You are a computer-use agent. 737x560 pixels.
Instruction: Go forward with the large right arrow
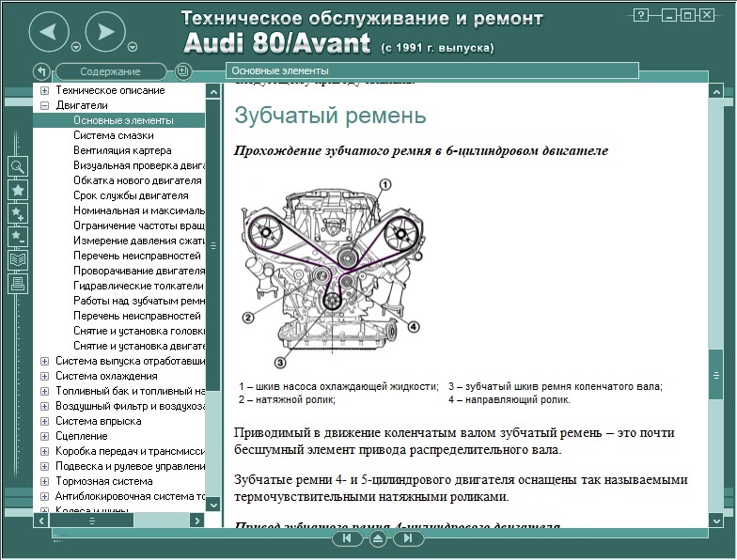(x=106, y=32)
